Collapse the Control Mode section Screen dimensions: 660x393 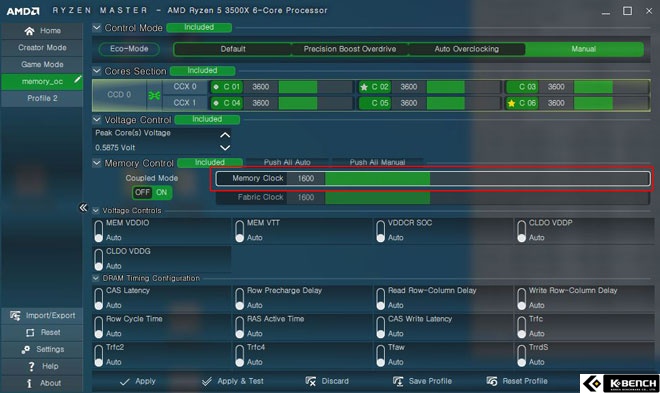(x=97, y=27)
